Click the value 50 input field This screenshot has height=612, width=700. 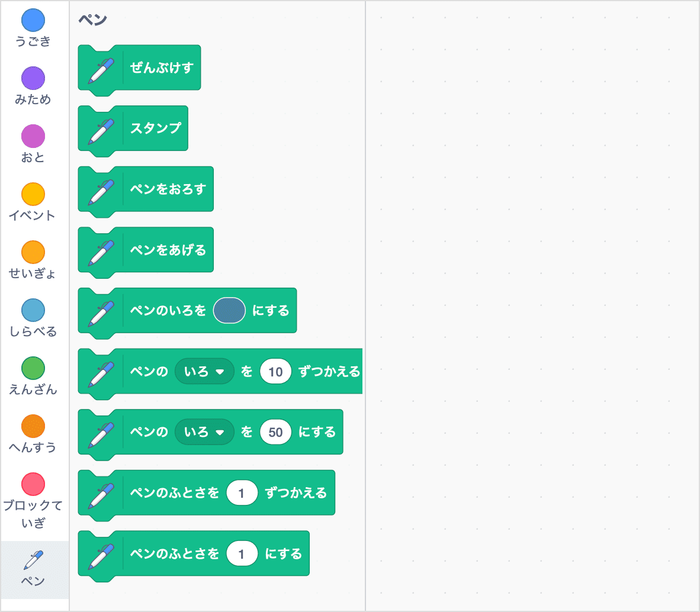pos(275,431)
